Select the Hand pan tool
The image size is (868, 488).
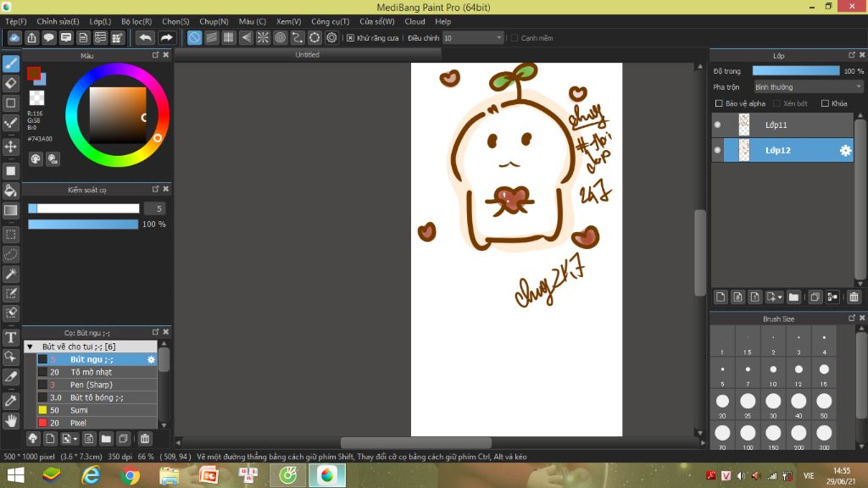10,421
